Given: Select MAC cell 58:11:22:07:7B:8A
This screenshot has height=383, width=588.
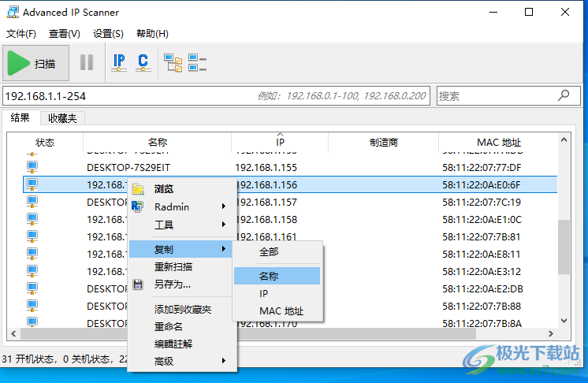Looking at the screenshot, I should (482, 323).
